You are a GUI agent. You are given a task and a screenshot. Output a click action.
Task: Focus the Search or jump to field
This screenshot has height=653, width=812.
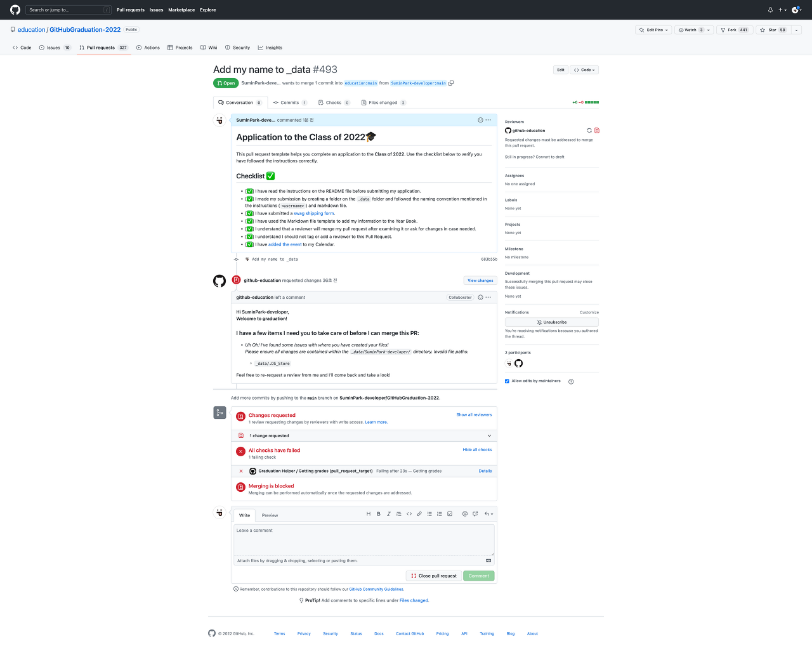(69, 10)
